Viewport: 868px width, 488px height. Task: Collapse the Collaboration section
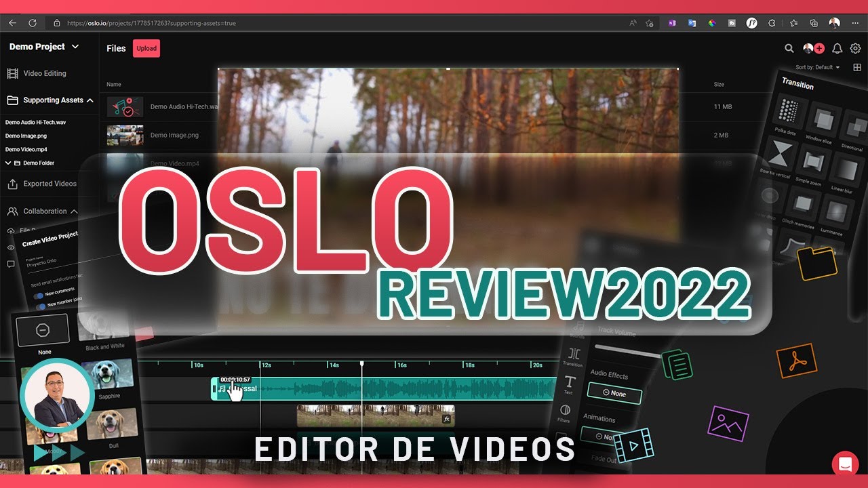pyautogui.click(x=74, y=211)
